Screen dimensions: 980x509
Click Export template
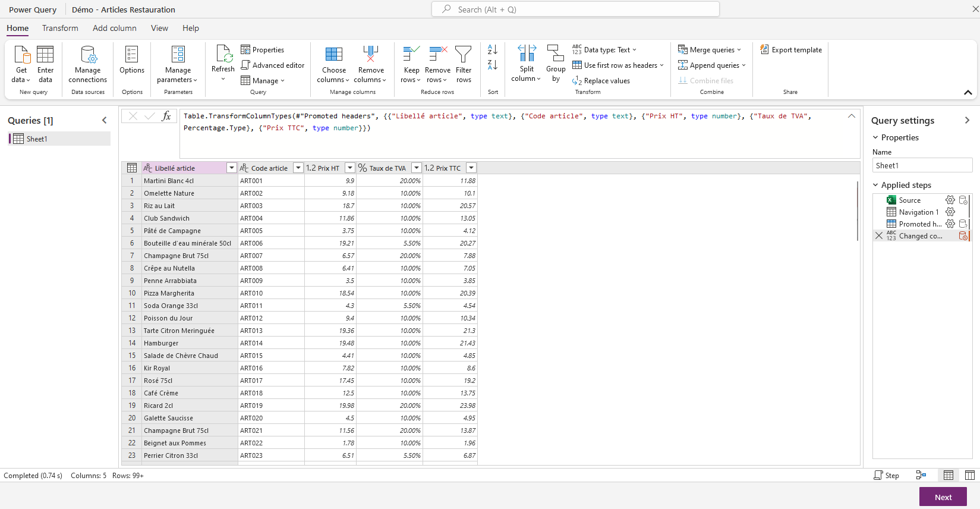(791, 50)
